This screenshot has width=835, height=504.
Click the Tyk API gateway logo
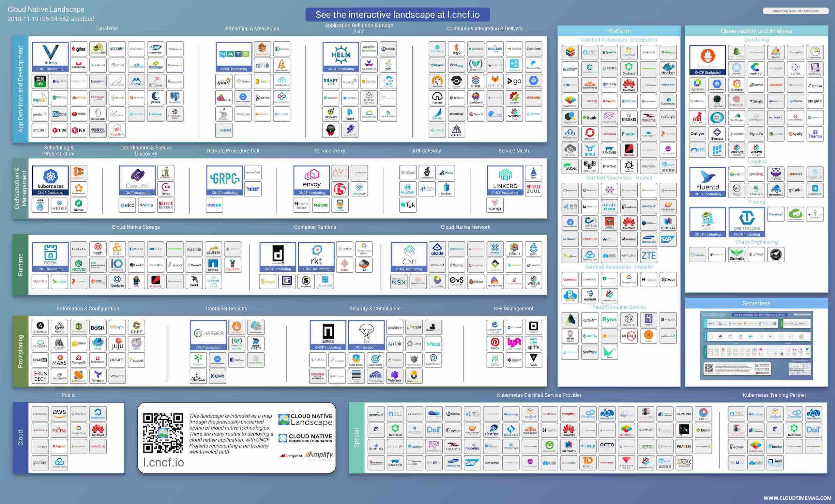point(408,205)
